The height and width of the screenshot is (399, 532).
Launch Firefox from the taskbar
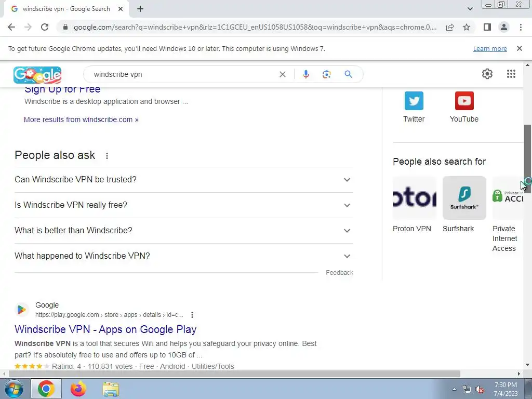(x=78, y=389)
